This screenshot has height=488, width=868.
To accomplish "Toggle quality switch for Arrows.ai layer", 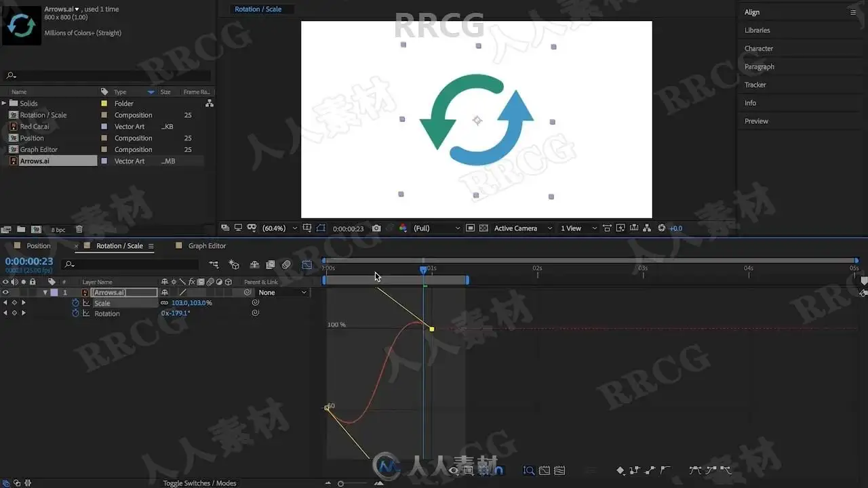I will (x=183, y=292).
